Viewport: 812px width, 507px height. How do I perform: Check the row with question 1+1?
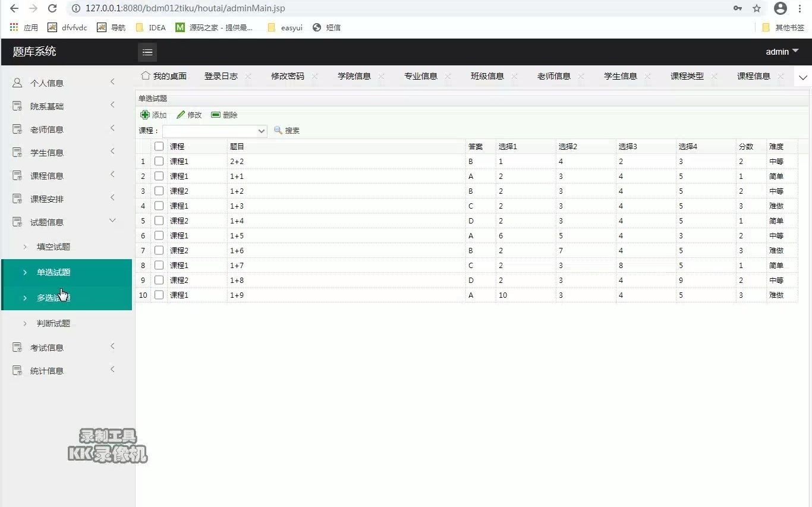click(159, 176)
